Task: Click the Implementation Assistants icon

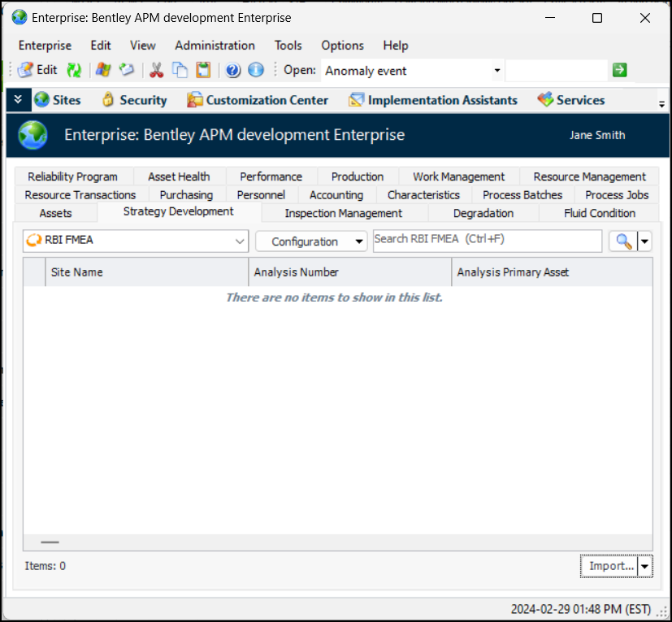Action: click(x=356, y=100)
